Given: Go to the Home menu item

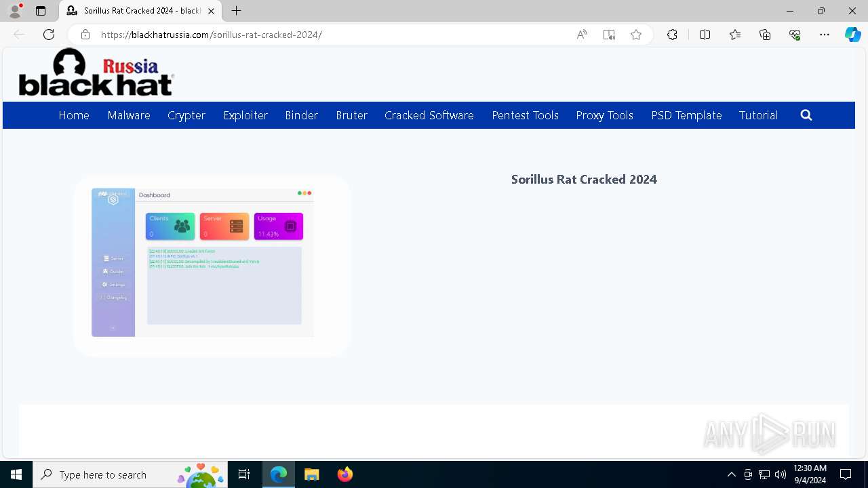Looking at the screenshot, I should 74,115.
